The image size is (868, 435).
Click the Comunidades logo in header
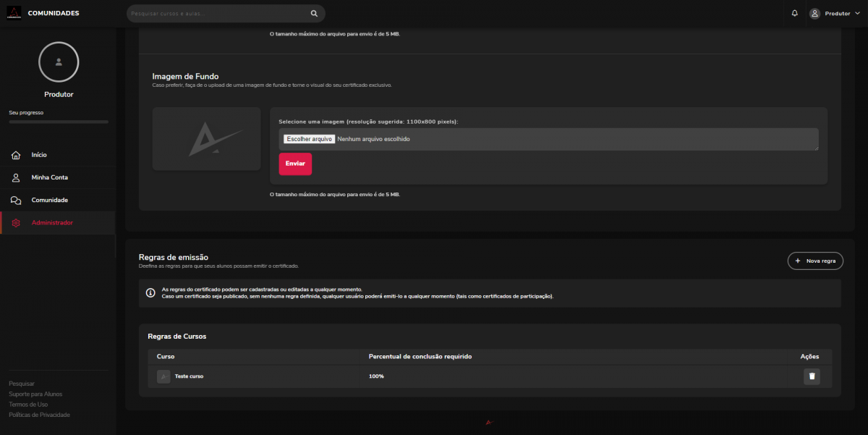(x=14, y=13)
